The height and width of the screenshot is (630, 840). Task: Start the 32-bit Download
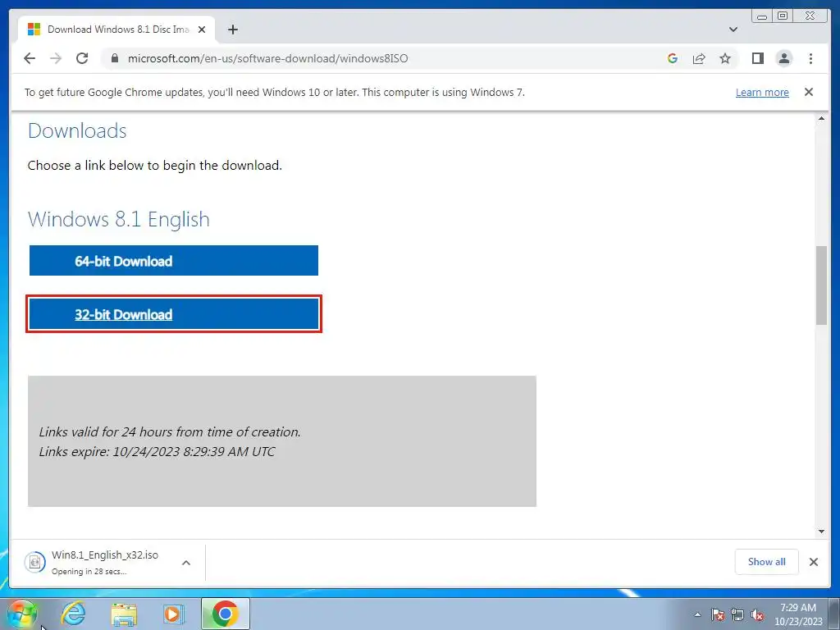tap(174, 314)
